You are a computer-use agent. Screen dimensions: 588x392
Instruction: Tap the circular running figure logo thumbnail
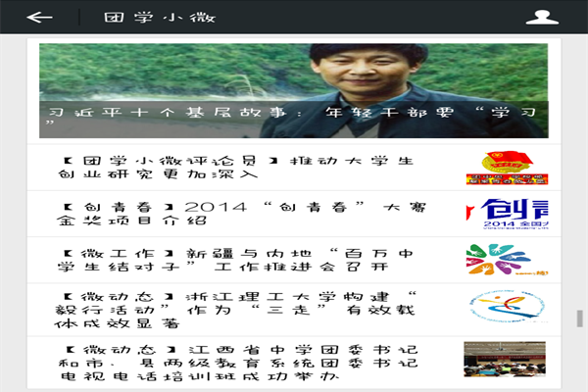click(506, 308)
